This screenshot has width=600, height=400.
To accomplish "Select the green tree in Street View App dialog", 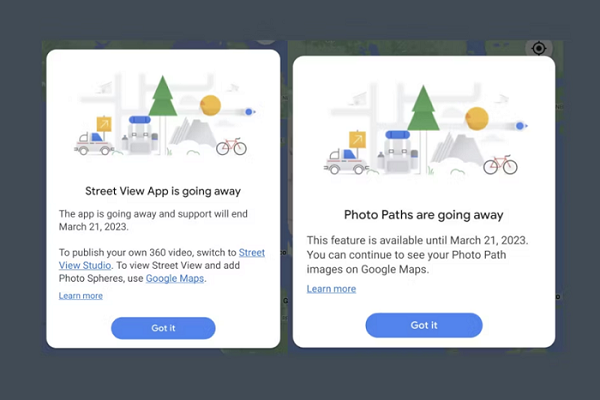I will pyautogui.click(x=163, y=96).
